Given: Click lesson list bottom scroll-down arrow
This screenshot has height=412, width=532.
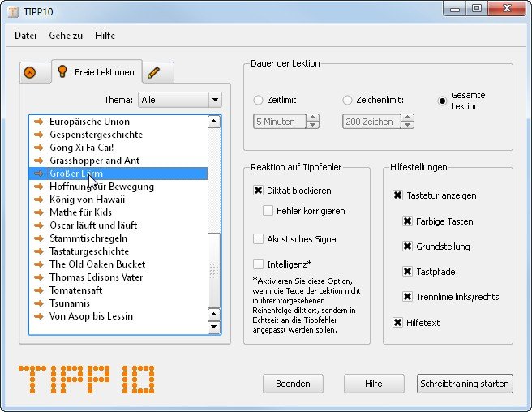Looking at the screenshot, I should click(214, 327).
